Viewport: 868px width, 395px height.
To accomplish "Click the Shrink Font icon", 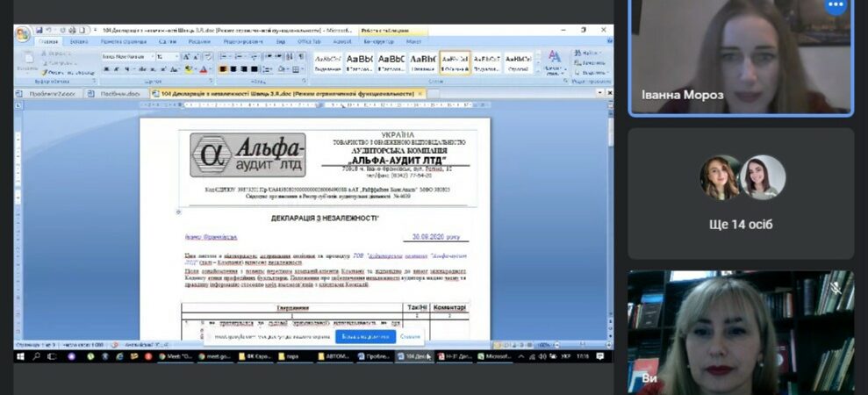I will coord(197,56).
